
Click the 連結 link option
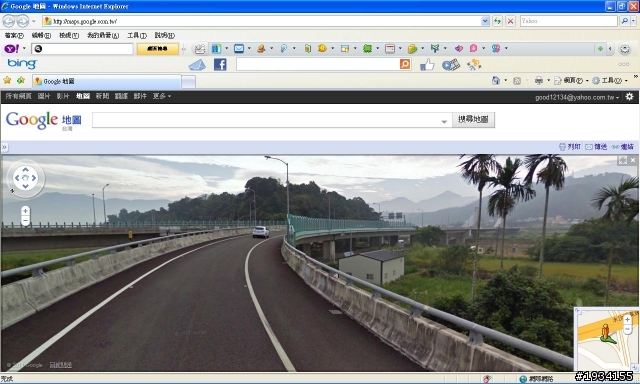pos(623,147)
